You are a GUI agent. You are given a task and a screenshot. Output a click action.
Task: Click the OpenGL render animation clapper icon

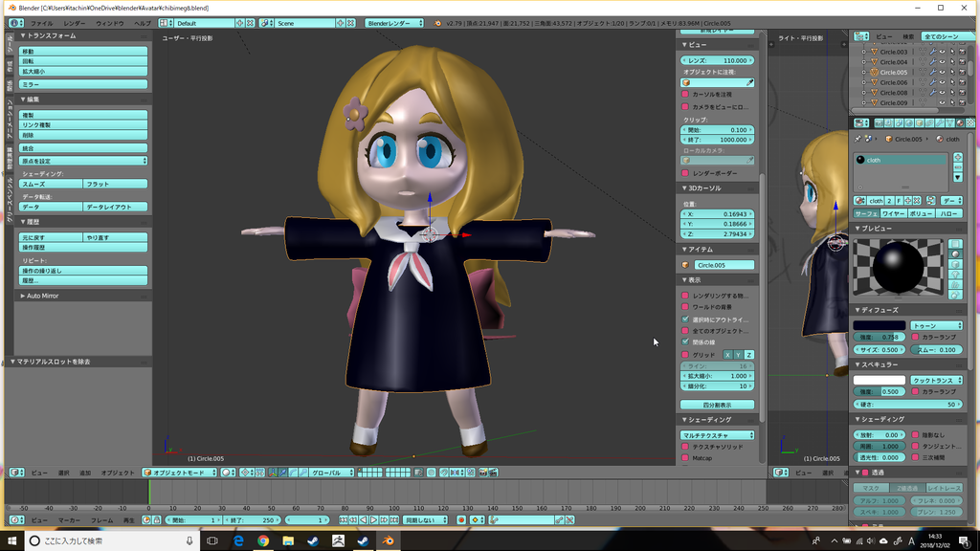pos(493,473)
